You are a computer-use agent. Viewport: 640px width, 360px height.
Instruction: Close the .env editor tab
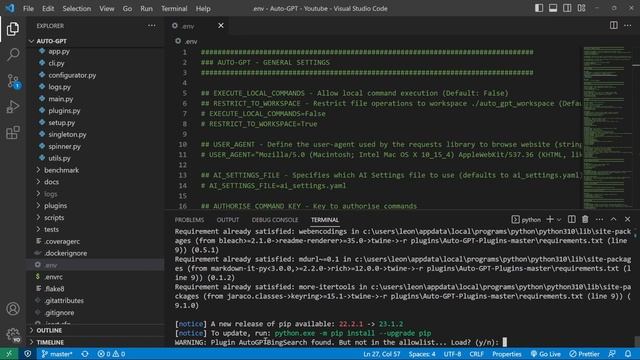(221, 26)
